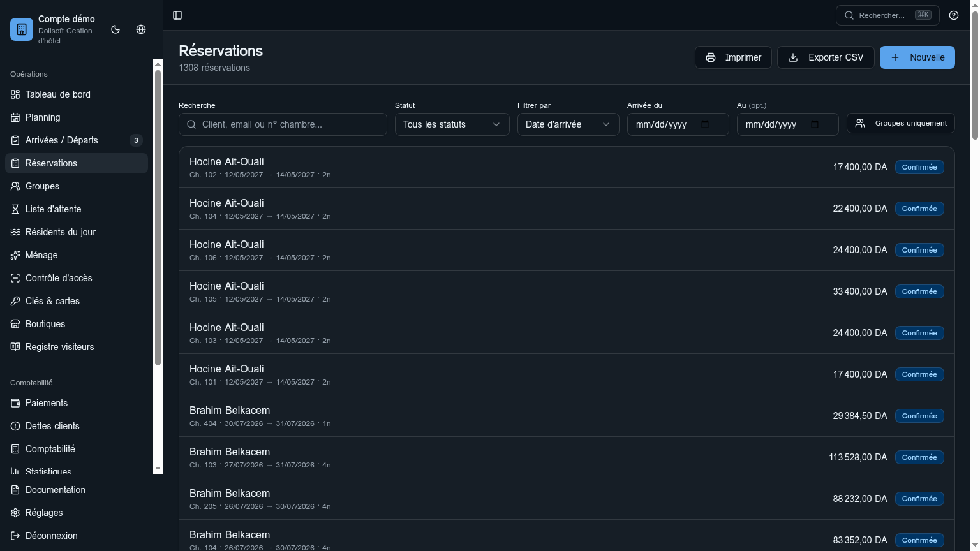Open Groupes page
Image resolution: width=980 pixels, height=551 pixels.
click(77, 186)
